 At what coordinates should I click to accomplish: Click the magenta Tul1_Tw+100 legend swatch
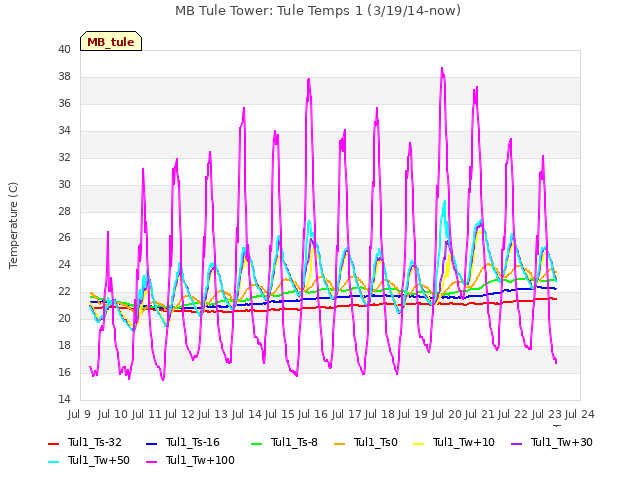151,462
